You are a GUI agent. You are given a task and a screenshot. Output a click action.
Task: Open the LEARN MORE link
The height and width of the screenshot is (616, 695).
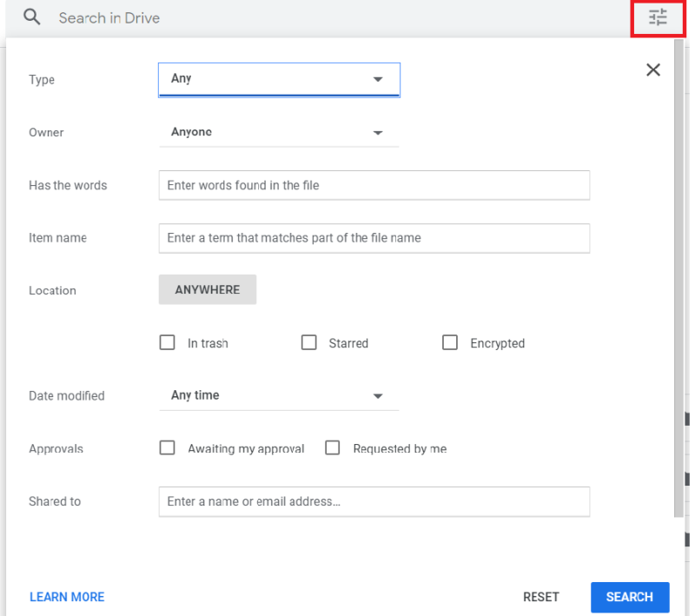tap(66, 597)
